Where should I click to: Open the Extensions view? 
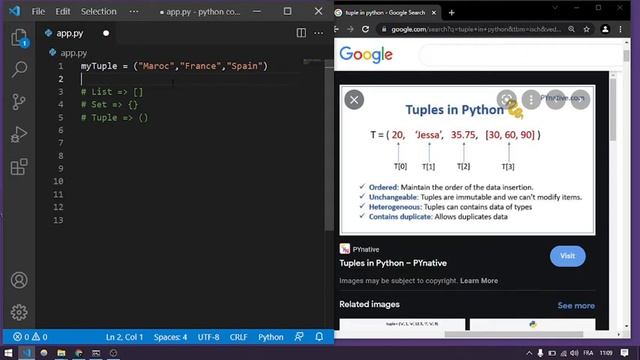[19, 167]
